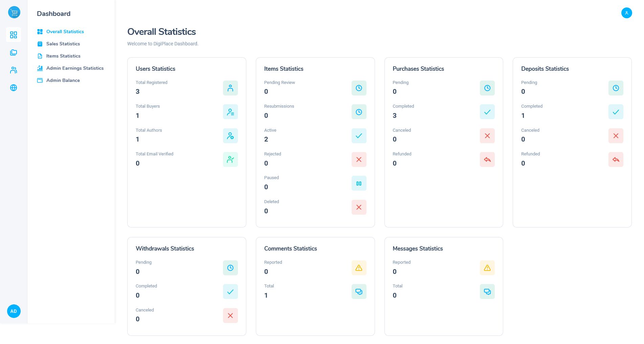This screenshot has width=644, height=344.
Task: Click the DigiPlace shopping cart logo
Action: (14, 13)
